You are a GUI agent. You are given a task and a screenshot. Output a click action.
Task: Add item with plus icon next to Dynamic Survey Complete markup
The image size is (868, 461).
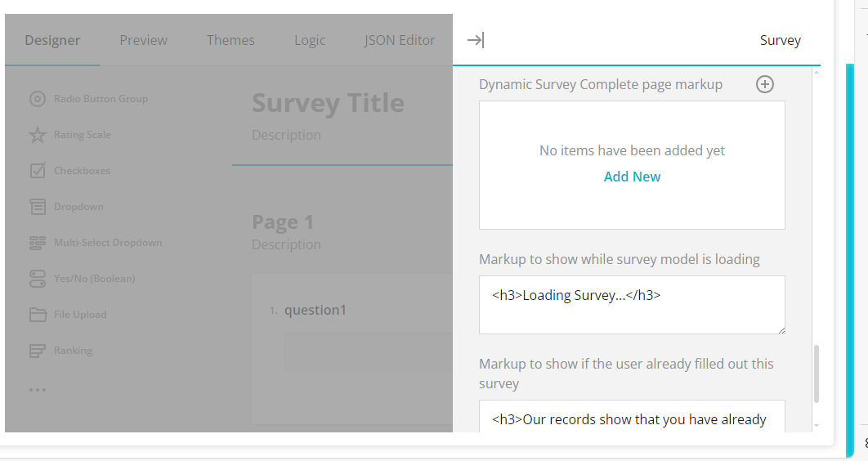764,84
